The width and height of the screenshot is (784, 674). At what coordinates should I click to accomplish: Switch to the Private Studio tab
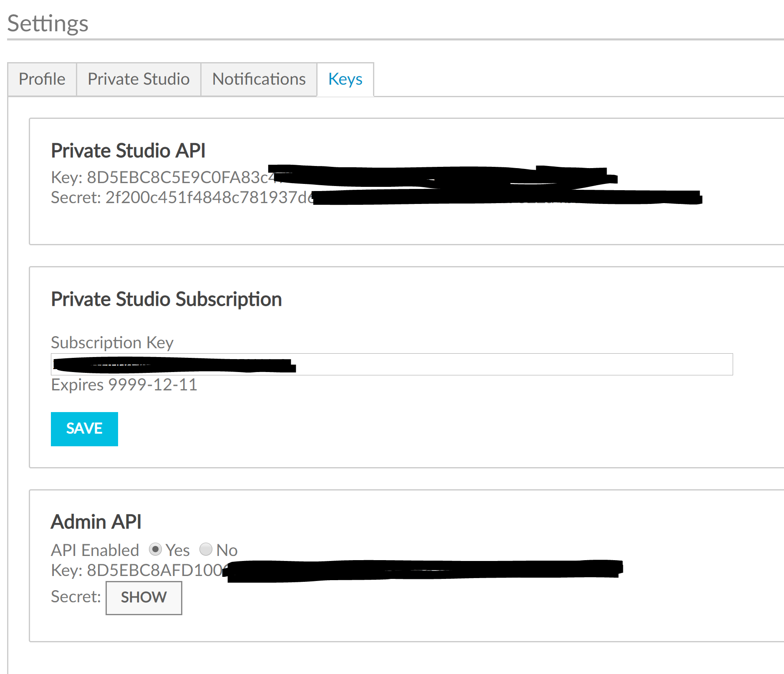click(x=138, y=79)
